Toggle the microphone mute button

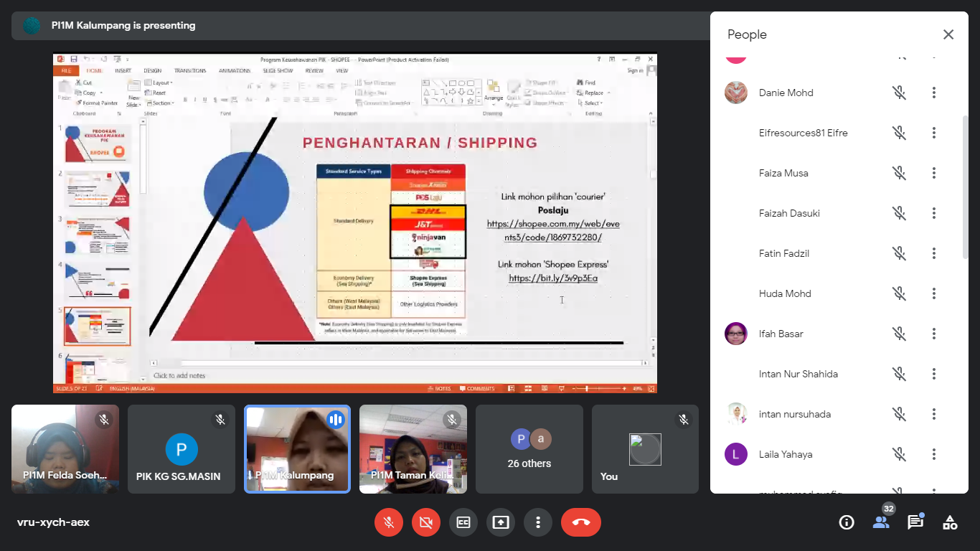pyautogui.click(x=389, y=522)
